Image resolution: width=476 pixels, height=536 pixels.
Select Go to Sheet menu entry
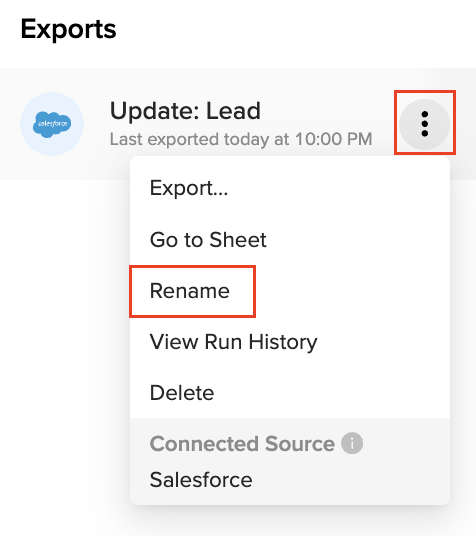tap(208, 240)
